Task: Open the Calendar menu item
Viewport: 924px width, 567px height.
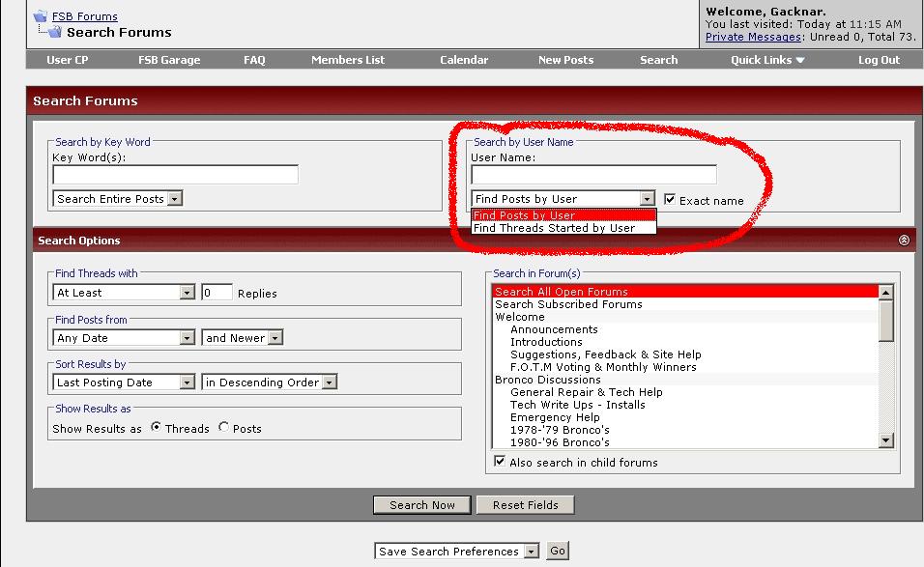Action: 464,60
